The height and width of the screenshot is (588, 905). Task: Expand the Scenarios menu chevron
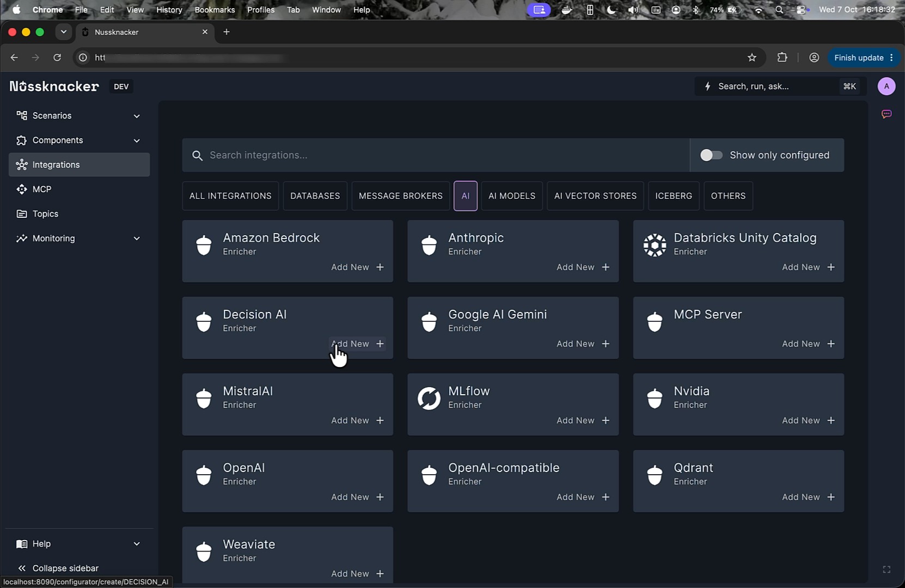(x=137, y=116)
